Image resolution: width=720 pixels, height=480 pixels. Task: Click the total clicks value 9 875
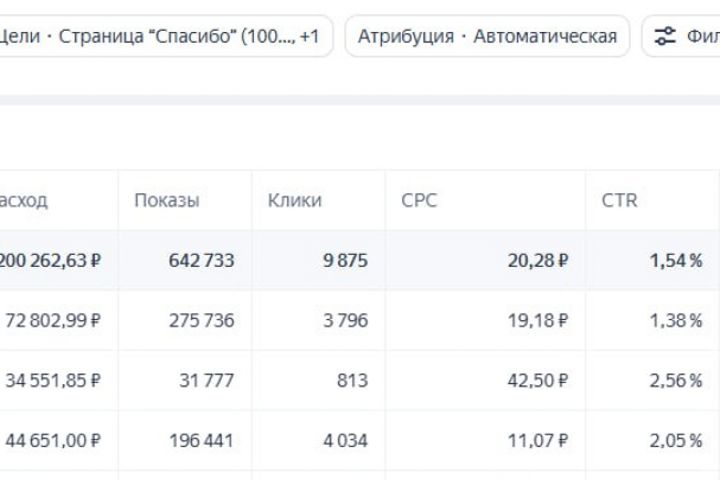coord(345,260)
